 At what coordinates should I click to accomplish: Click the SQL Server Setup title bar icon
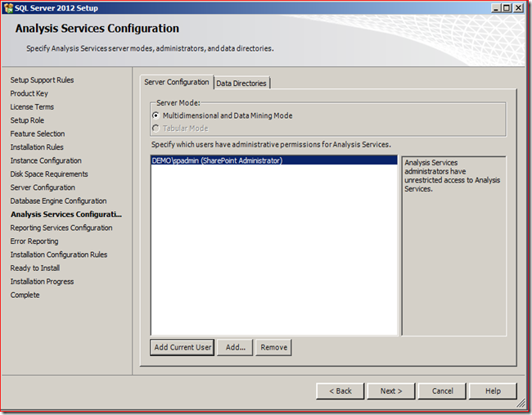8,8
